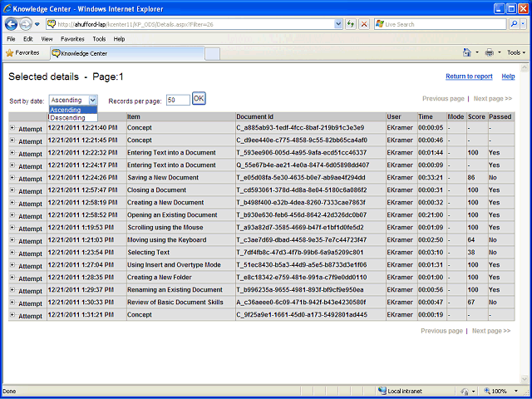Click the 00:33:21 time cell

click(431, 177)
